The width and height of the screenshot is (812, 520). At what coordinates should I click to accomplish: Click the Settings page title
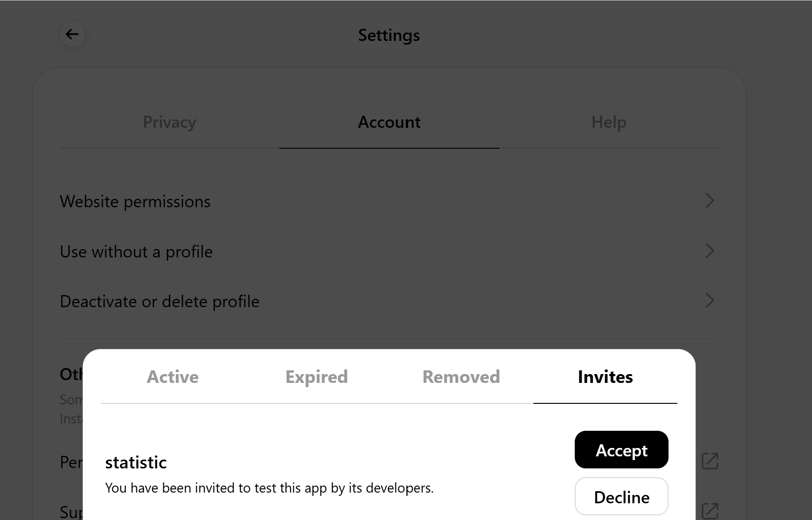pos(389,35)
